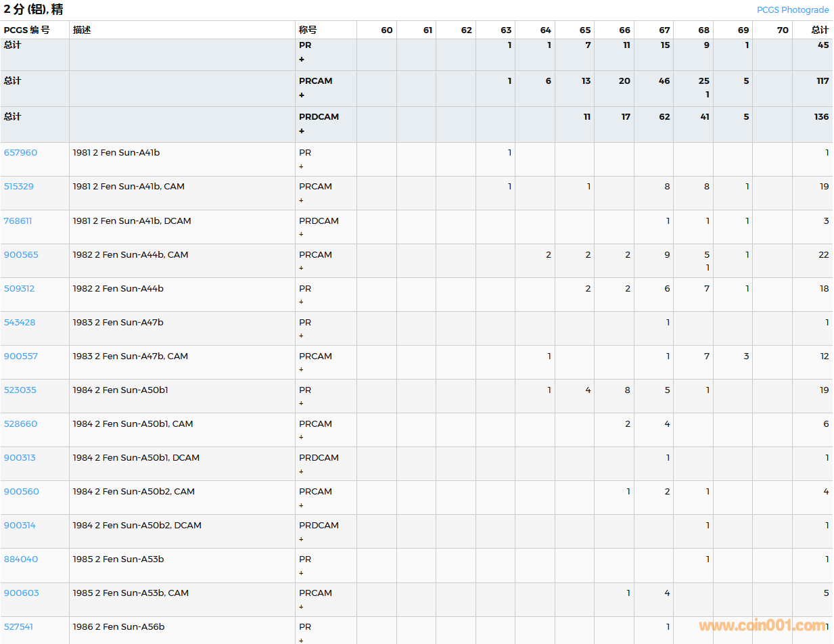
Task: Open the 528660 entry link
Action: [x=20, y=424]
